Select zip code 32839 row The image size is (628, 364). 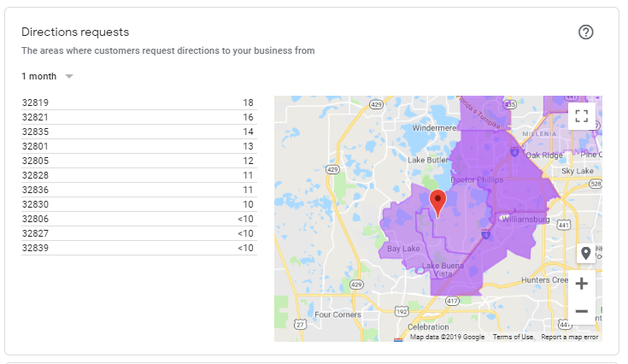[138, 248]
